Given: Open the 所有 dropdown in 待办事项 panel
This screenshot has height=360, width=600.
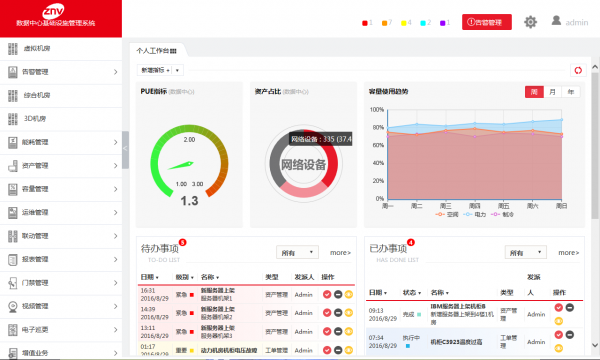Looking at the screenshot, I should coord(297,252).
